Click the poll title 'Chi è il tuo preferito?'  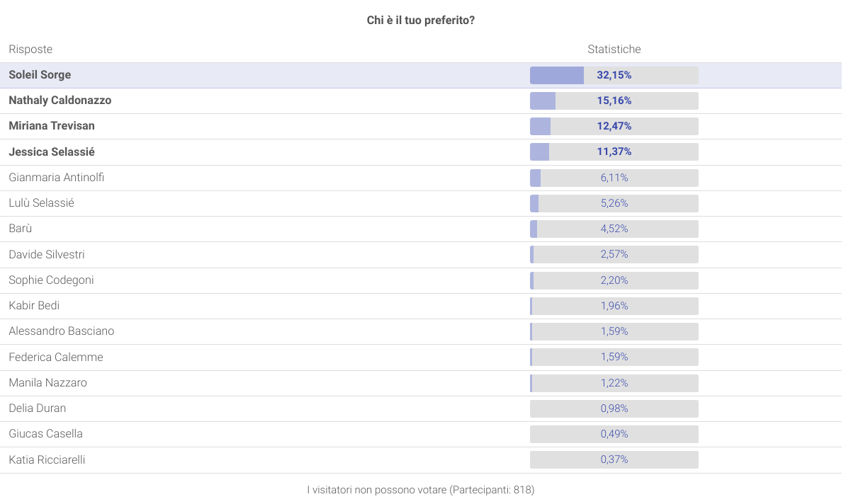(421, 21)
